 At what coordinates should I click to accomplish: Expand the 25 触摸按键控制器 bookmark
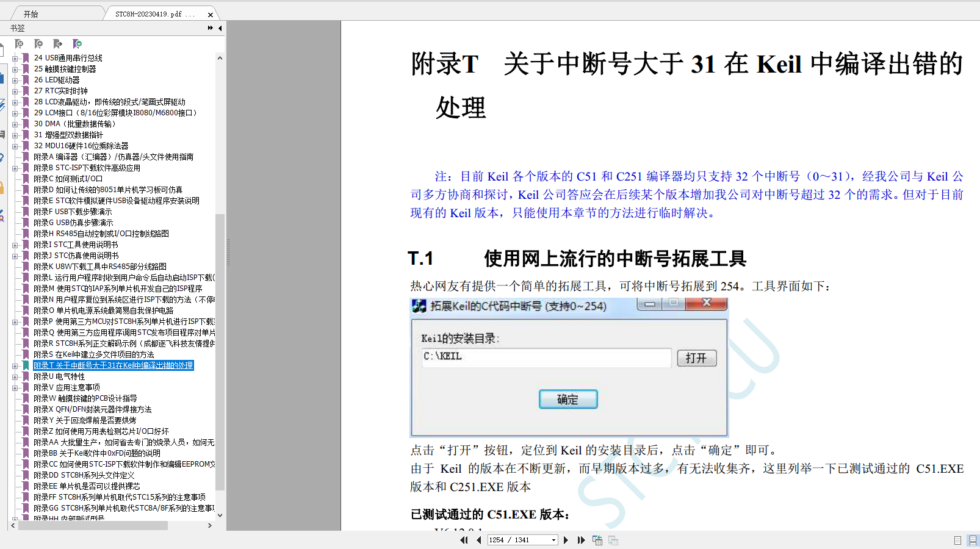pyautogui.click(x=15, y=70)
